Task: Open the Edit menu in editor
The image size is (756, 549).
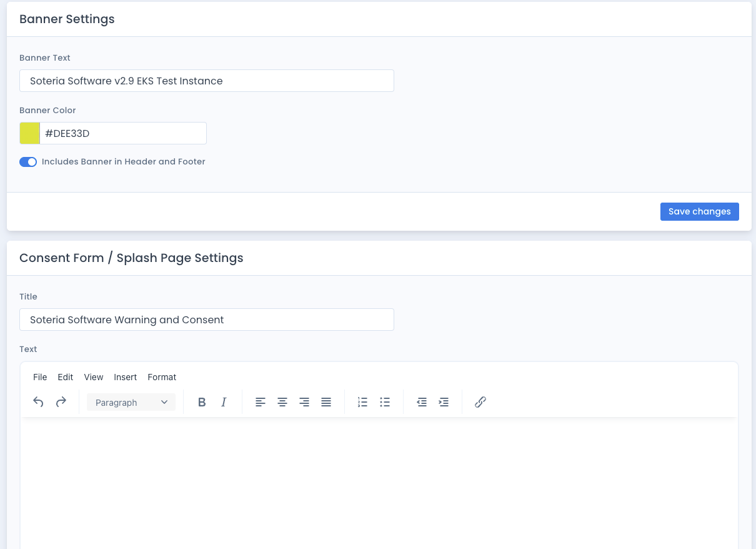Action: (66, 377)
